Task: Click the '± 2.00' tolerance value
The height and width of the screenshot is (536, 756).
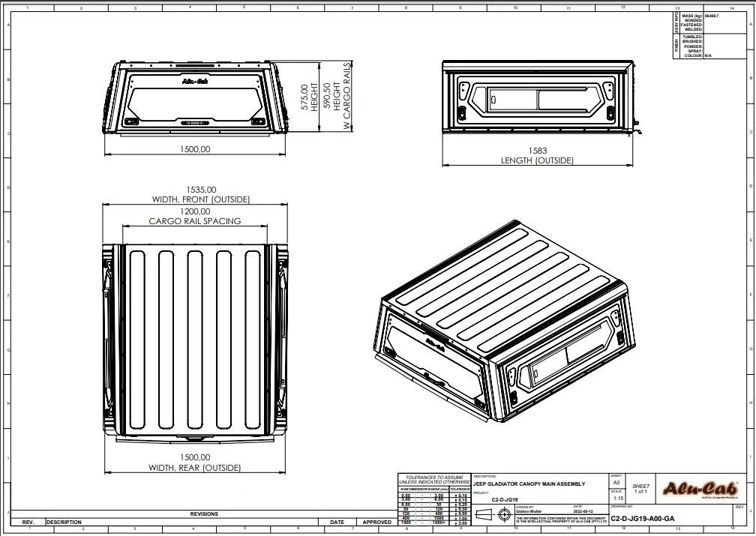Action: pos(461,523)
